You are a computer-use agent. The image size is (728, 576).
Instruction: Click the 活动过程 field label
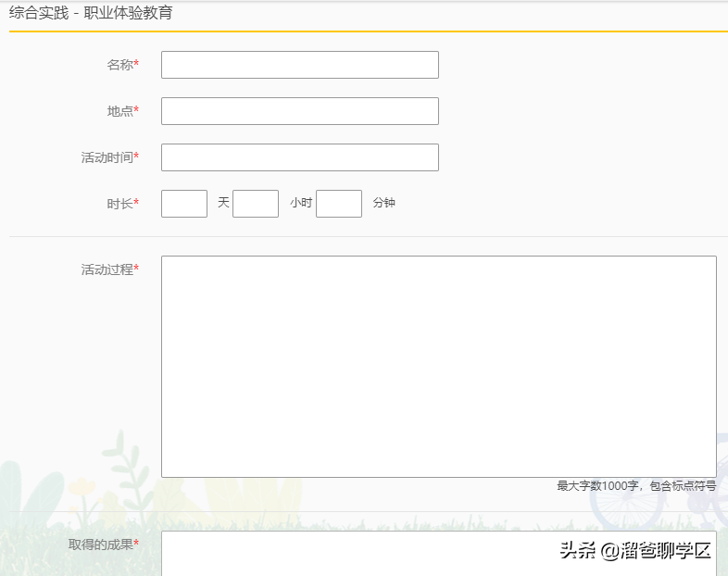[110, 269]
